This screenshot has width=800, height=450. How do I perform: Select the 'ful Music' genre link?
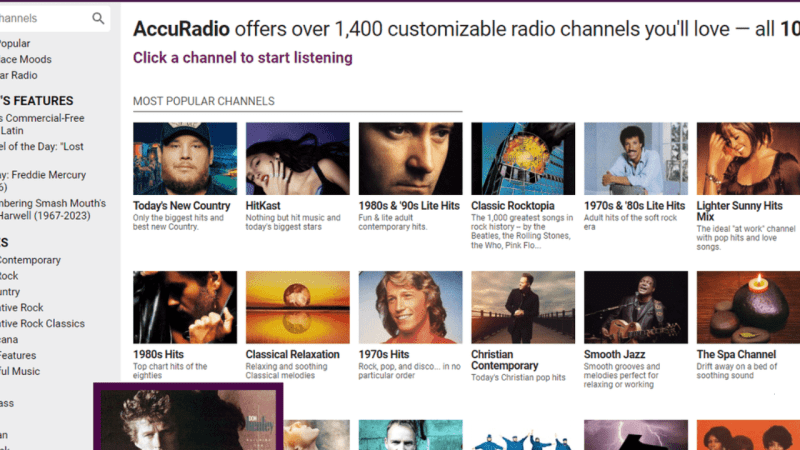click(20, 371)
